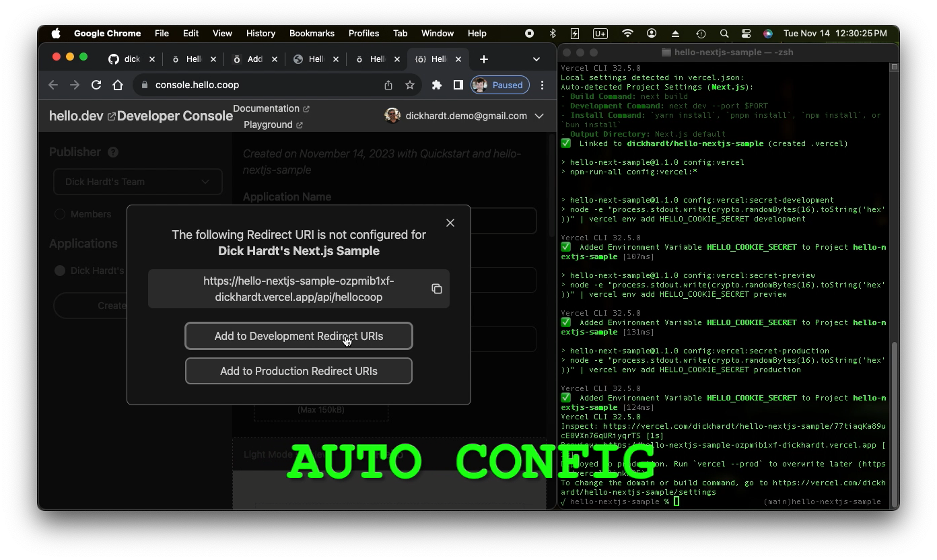
Task: Select the Members radio option
Action: point(60,214)
